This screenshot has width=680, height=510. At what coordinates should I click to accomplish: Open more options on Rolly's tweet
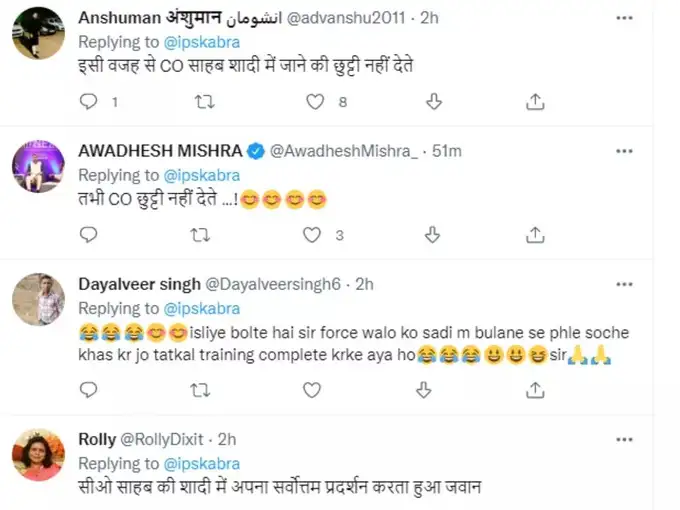(x=626, y=437)
